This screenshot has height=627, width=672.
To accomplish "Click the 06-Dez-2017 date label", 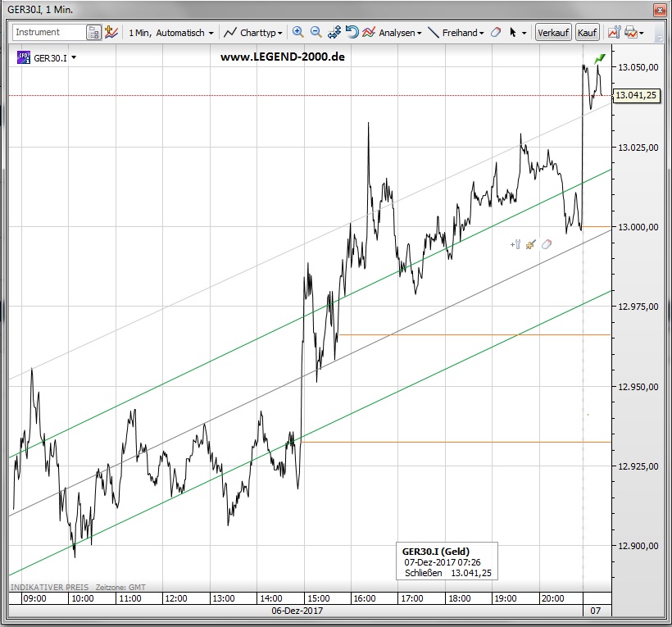I will pyautogui.click(x=297, y=611).
